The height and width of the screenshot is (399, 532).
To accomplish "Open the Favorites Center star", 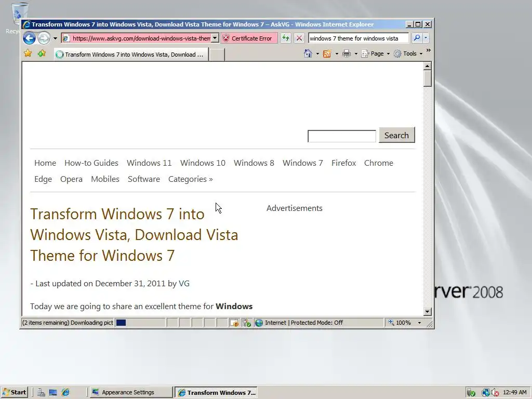I will [28, 54].
